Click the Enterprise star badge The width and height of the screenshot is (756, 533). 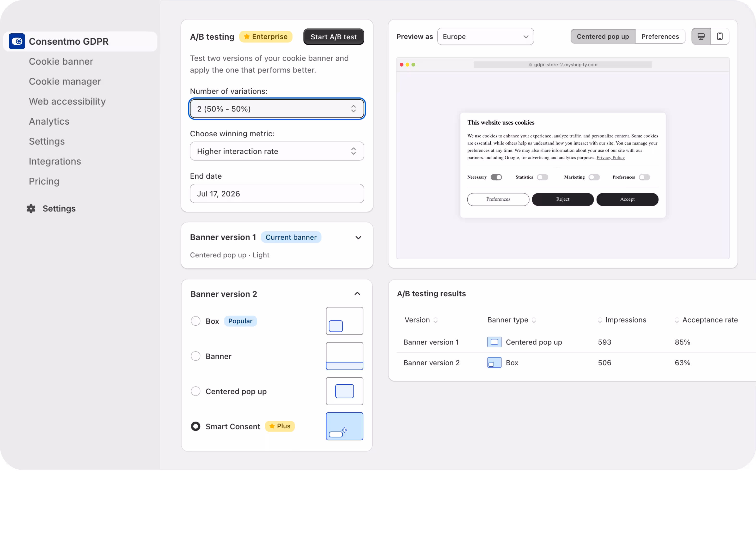[266, 36]
